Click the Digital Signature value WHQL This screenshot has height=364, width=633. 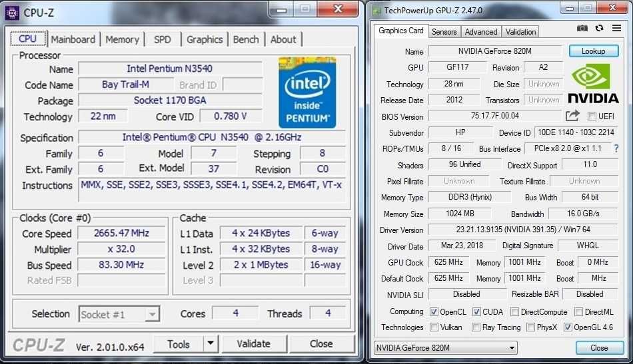tap(588, 246)
